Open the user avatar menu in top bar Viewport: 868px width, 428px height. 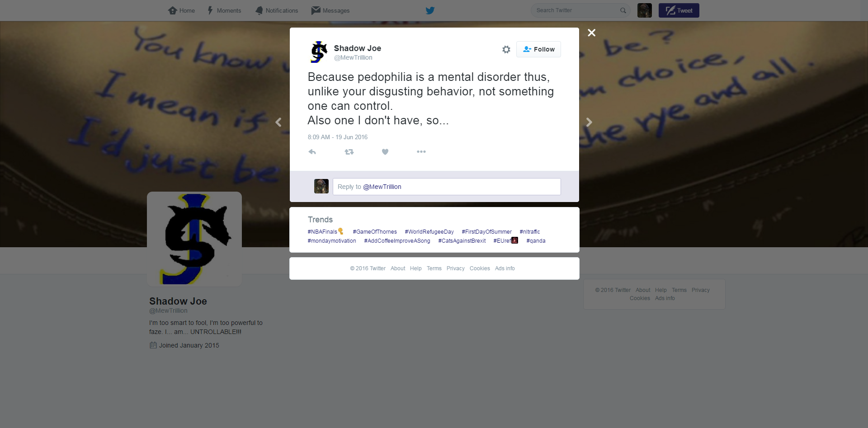pyautogui.click(x=645, y=10)
